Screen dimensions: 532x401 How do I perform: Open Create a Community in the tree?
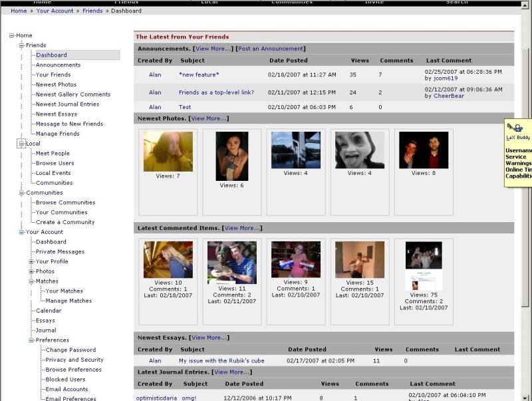point(65,222)
